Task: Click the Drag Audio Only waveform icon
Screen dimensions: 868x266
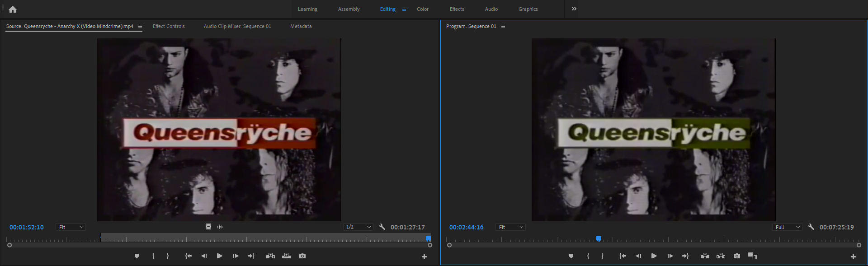Action: (x=220, y=227)
